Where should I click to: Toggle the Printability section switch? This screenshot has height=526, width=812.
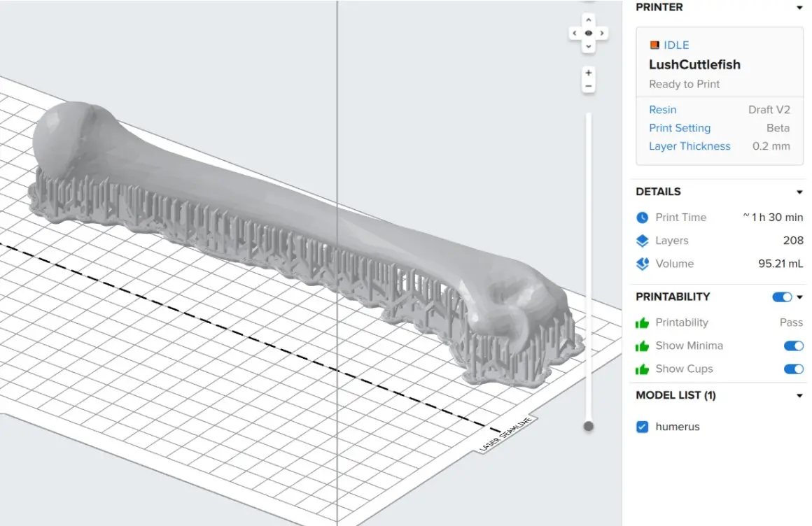[x=782, y=297]
